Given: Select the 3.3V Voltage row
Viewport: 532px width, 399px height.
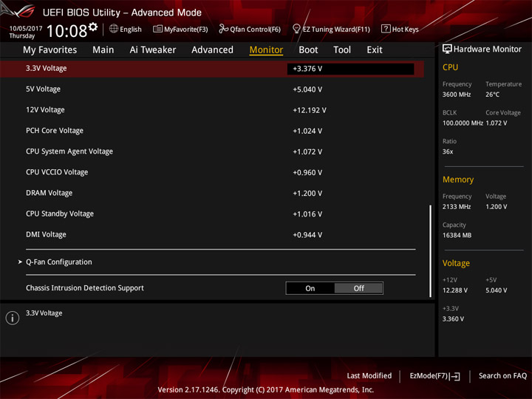Looking at the screenshot, I should tap(212, 69).
